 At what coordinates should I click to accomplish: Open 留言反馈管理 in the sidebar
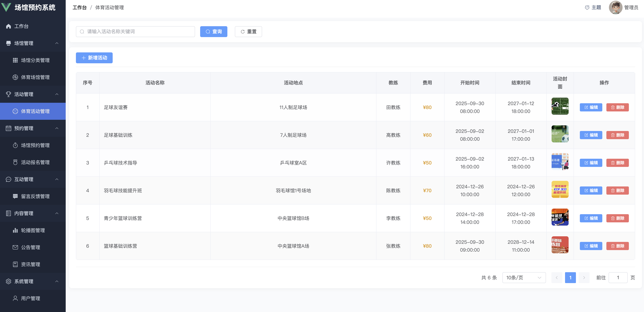35,196
